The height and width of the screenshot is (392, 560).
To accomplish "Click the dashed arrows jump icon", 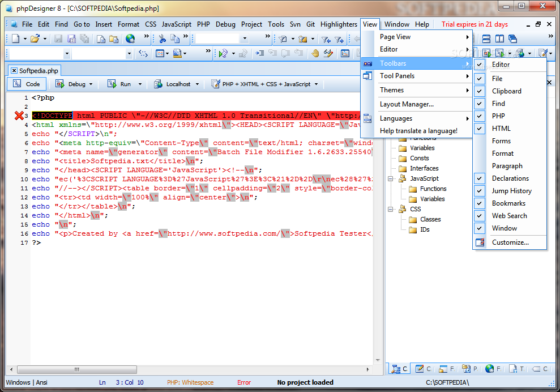I will [143, 54].
